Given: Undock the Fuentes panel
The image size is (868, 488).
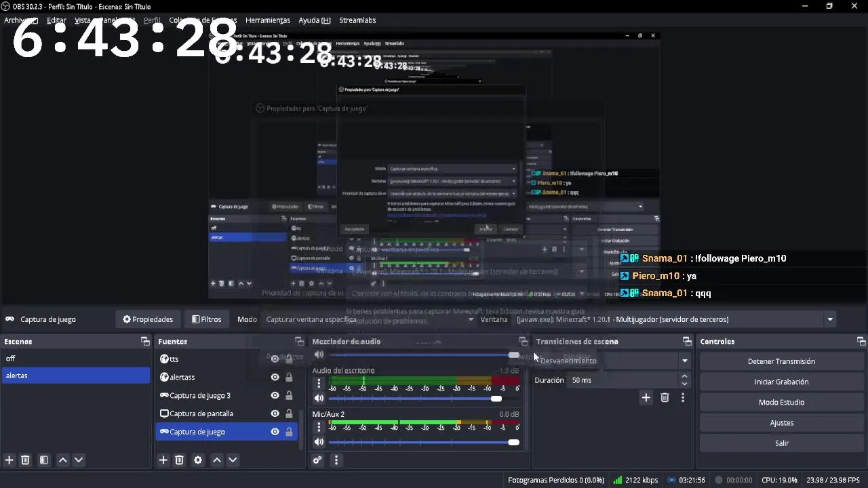Looking at the screenshot, I should pyautogui.click(x=299, y=342).
